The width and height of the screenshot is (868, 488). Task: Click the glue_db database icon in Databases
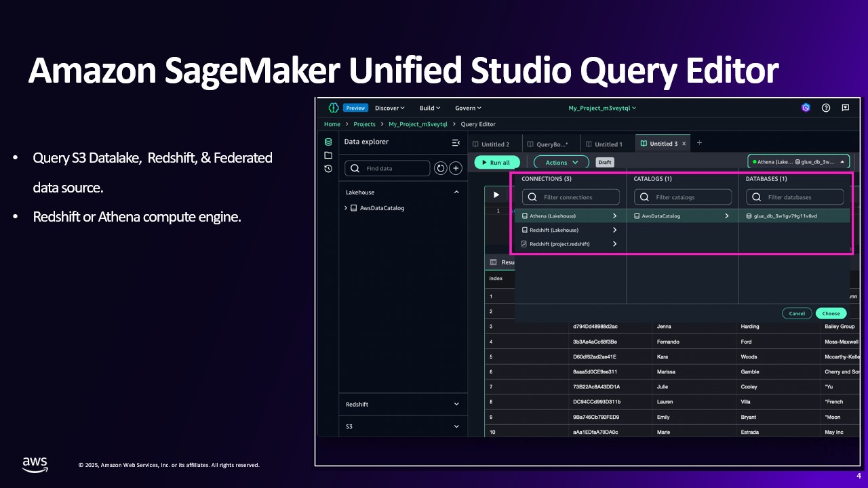click(749, 216)
